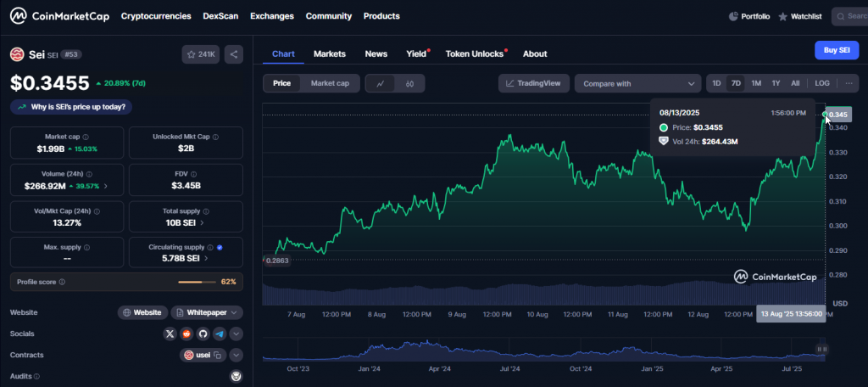The image size is (868, 387).
Task: Click the CoinMarketCap logo
Action: (x=60, y=16)
